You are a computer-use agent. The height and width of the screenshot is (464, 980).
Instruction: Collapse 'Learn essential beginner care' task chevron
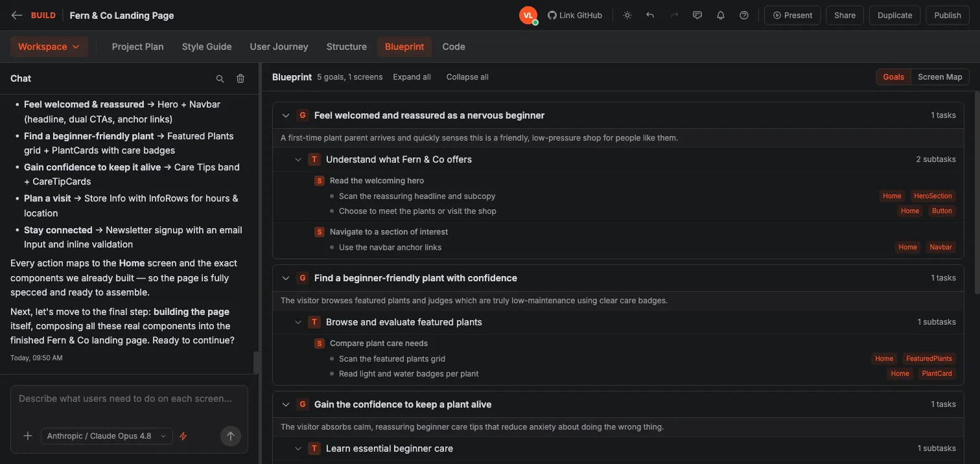pos(298,448)
